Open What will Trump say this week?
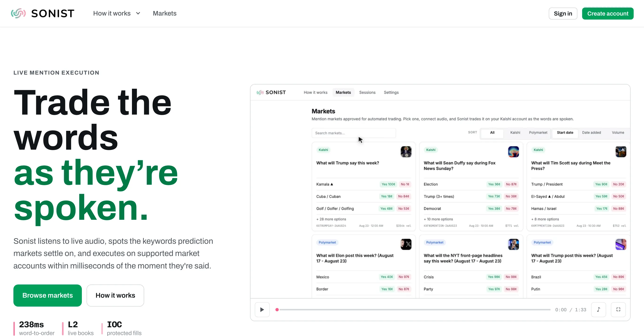Image resolution: width=644 pixels, height=336 pixels. tap(347, 163)
